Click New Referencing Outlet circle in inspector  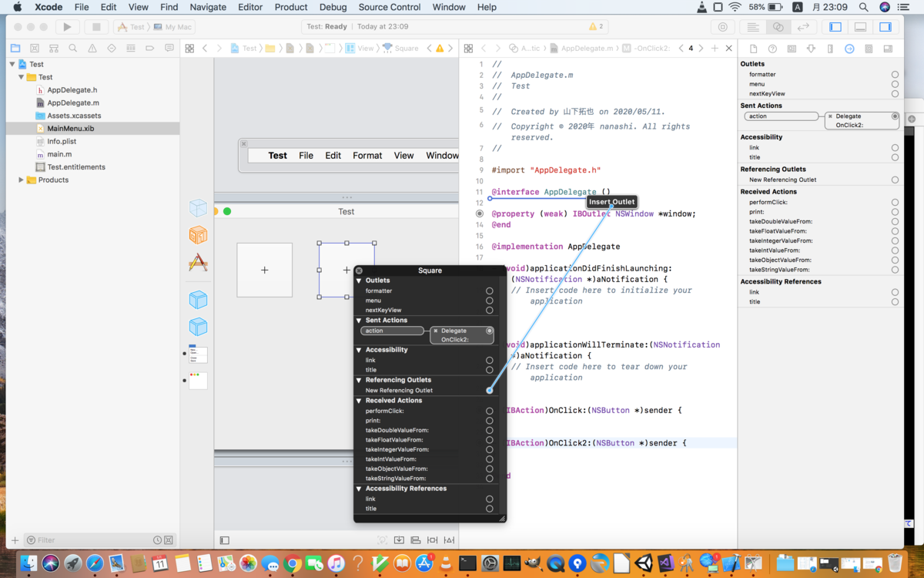pyautogui.click(x=895, y=180)
